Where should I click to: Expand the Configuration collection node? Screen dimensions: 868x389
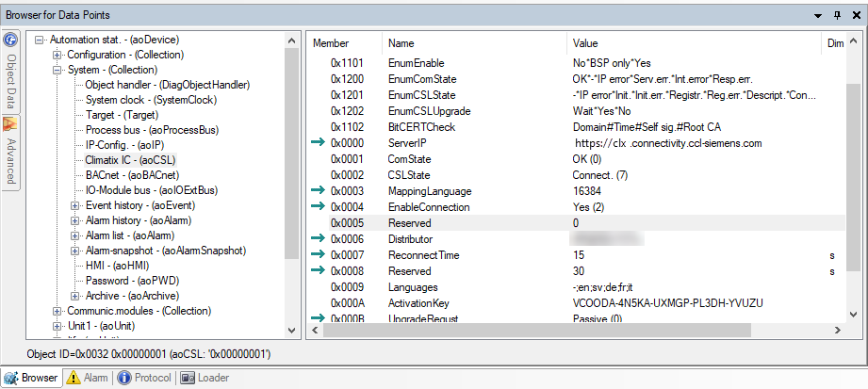(x=57, y=55)
